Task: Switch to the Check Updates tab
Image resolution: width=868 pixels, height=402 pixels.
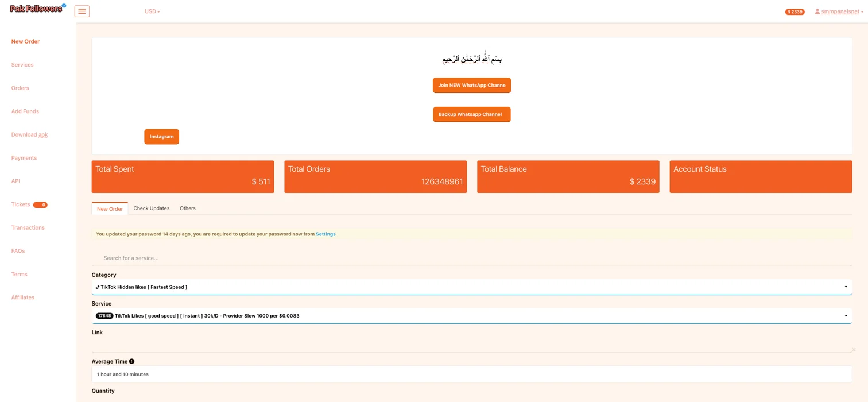Action: (x=151, y=208)
